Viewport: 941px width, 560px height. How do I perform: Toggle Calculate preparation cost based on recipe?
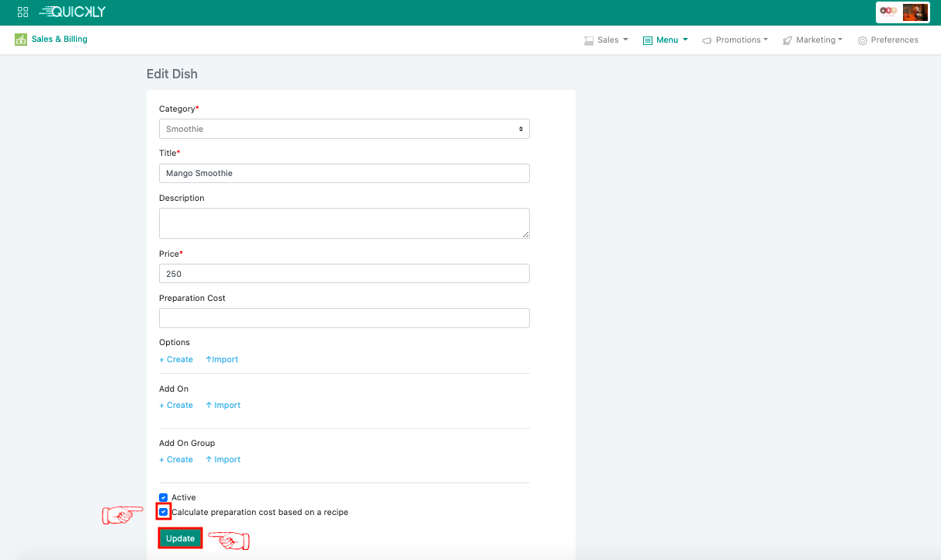click(163, 512)
